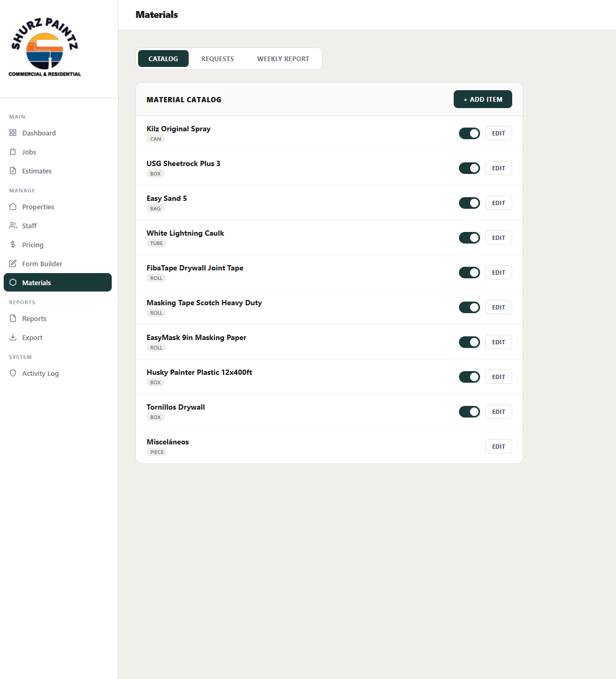Click the Material Catalog heading
The image size is (616, 679).
pos(184,100)
